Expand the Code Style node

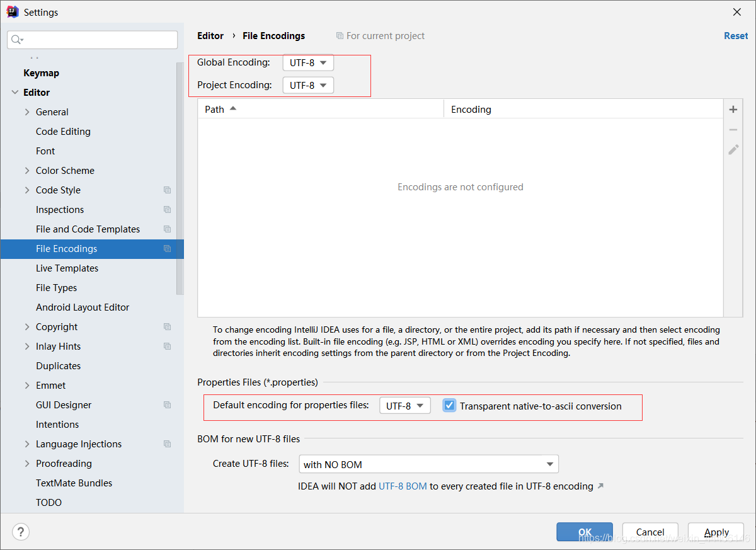pyautogui.click(x=27, y=190)
